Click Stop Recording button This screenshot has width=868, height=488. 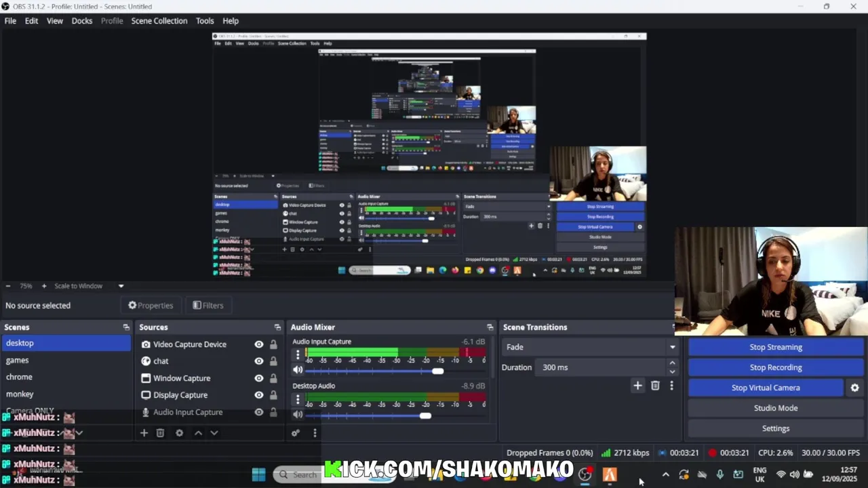tap(776, 367)
